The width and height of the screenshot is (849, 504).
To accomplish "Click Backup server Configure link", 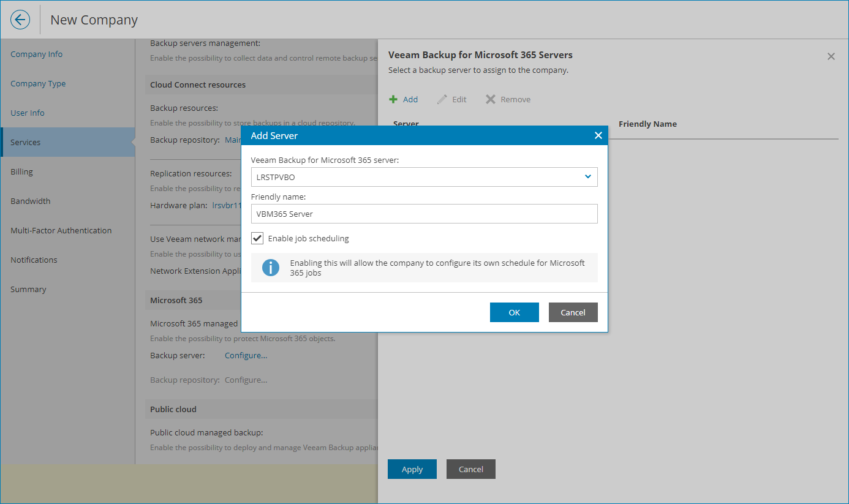I will (x=246, y=355).
